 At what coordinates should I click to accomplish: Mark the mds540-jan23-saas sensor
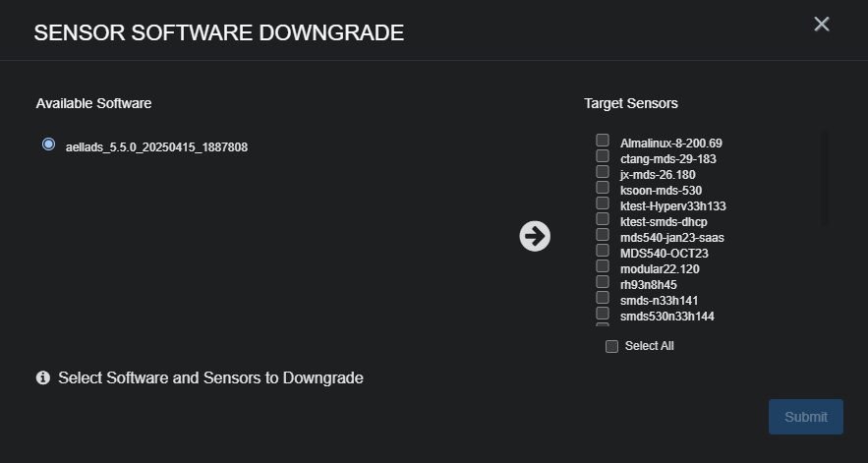tap(603, 234)
